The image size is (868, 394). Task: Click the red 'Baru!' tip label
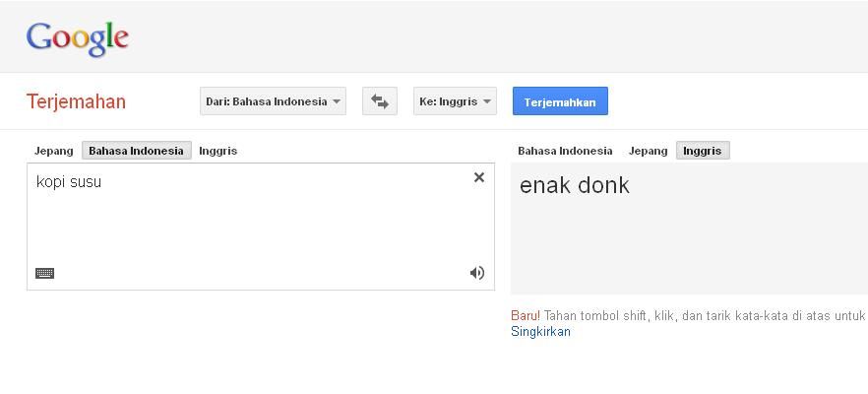pyautogui.click(x=526, y=316)
